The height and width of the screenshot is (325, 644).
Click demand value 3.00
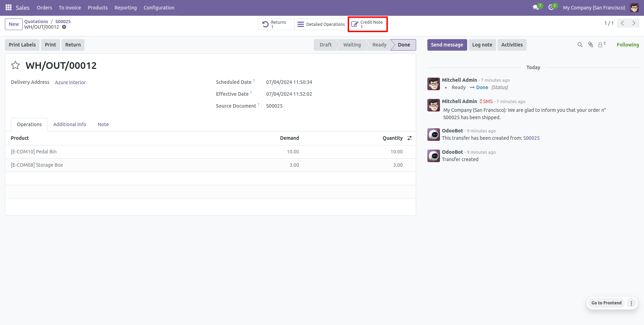294,165
